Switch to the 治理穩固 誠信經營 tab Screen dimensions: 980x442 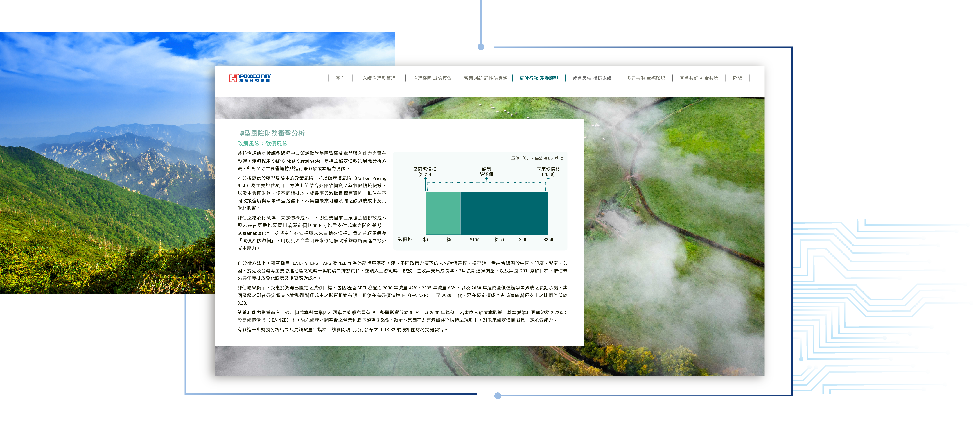[432, 78]
